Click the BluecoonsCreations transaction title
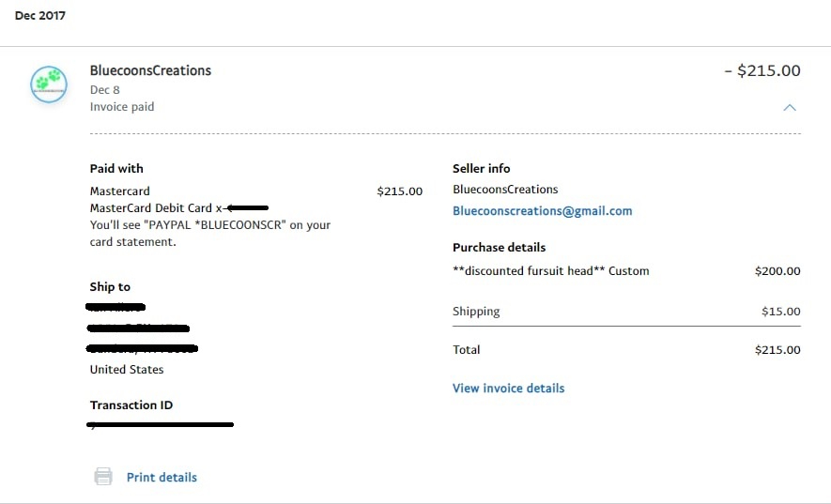Screen dimensions: 831x504 150,70
